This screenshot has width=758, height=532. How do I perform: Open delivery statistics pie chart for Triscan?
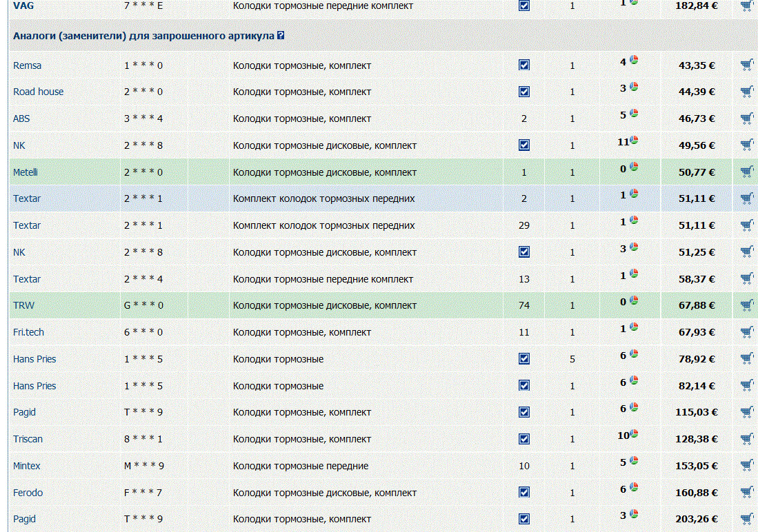coord(634,434)
